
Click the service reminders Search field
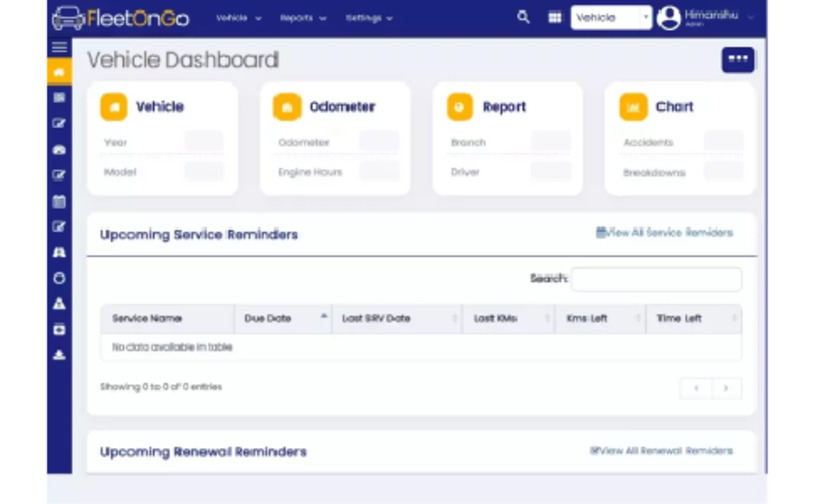click(656, 279)
